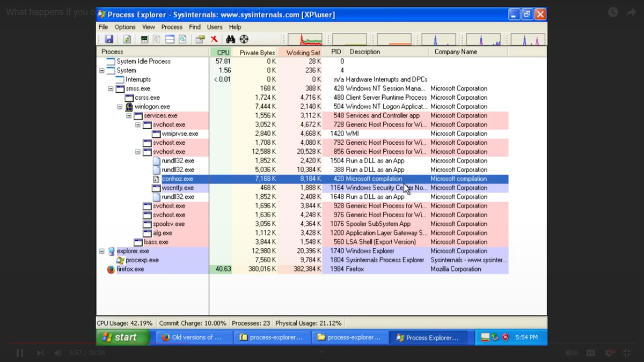Open the View menu
This screenshot has width=644, height=362.
[x=149, y=27]
